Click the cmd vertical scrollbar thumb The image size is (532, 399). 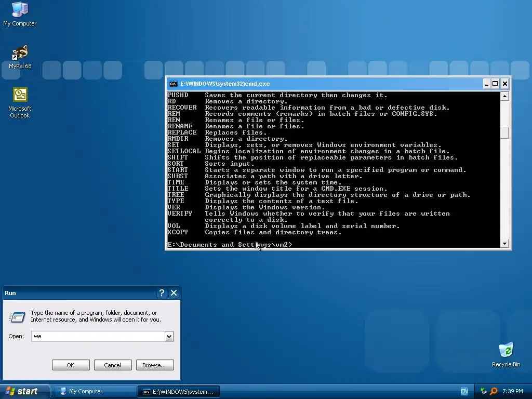point(504,132)
